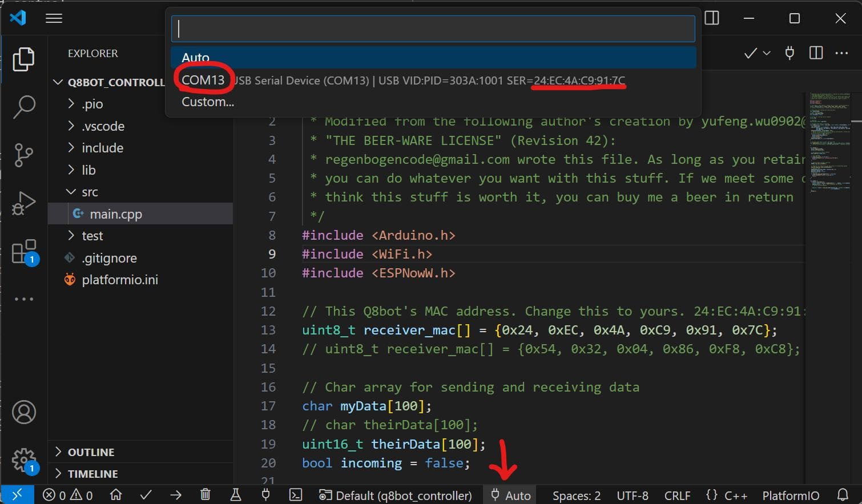Change indentation via Spaces: 2
The image size is (862, 504).
pyautogui.click(x=577, y=495)
